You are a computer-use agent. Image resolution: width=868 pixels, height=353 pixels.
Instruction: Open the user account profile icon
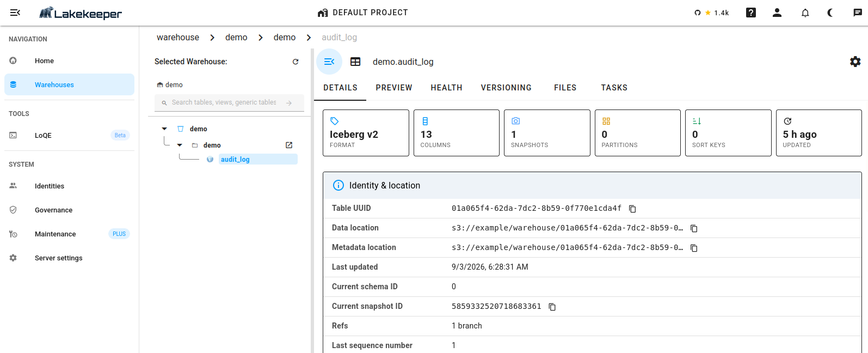point(777,13)
